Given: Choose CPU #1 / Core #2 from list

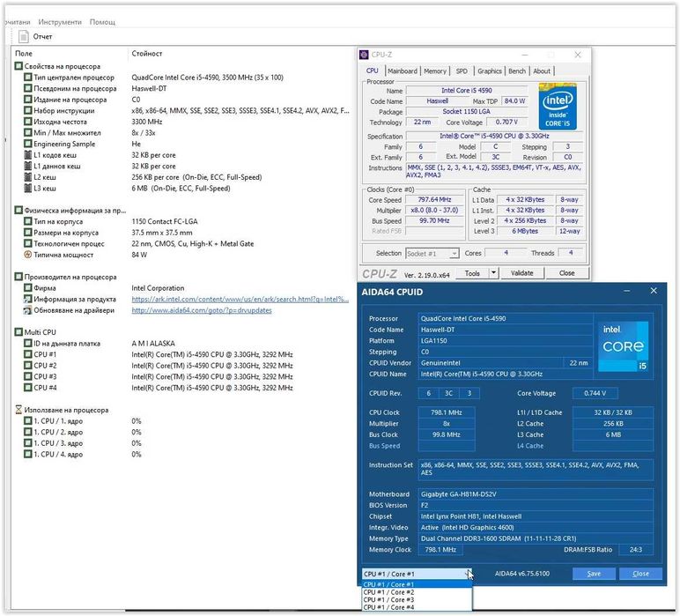Looking at the screenshot, I should click(418, 592).
